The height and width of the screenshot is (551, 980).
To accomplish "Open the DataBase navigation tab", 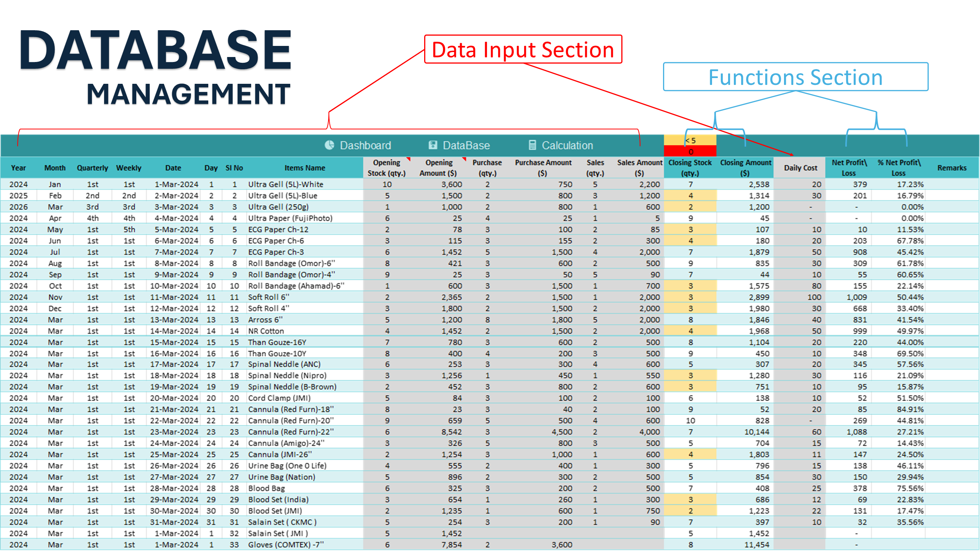I will (459, 145).
